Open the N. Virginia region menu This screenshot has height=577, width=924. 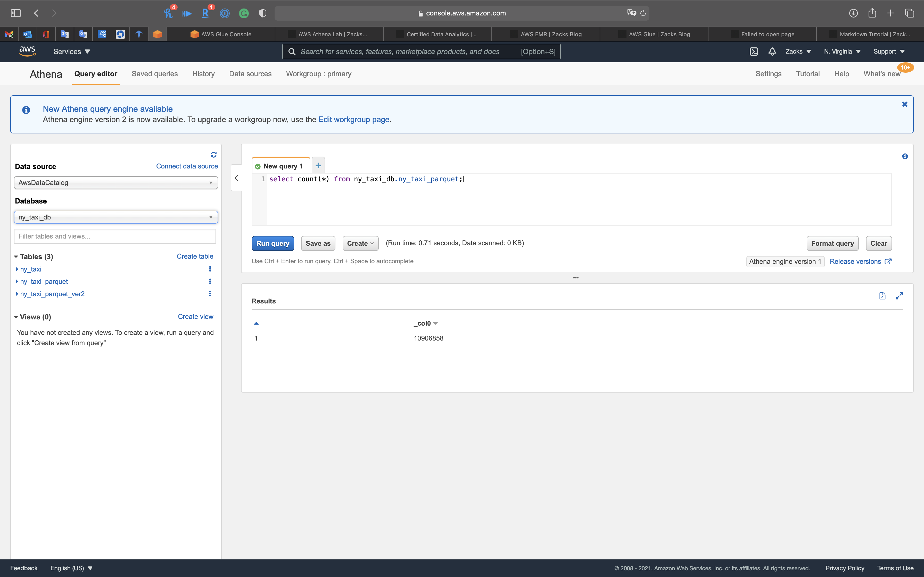click(x=842, y=52)
